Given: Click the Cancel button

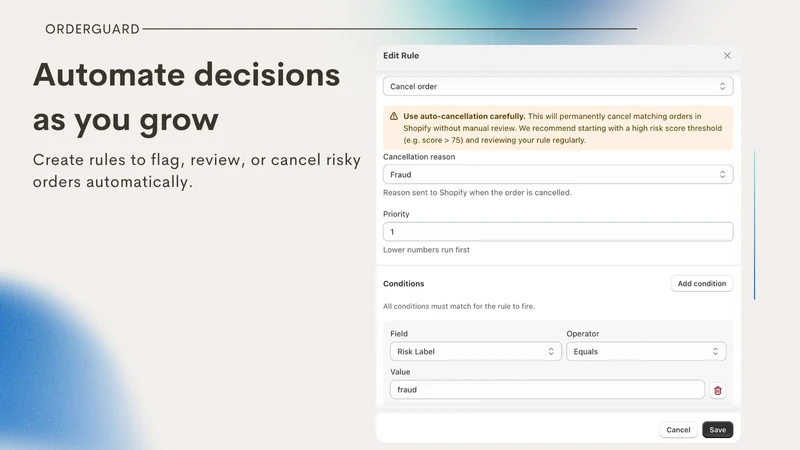Looking at the screenshot, I should [x=678, y=430].
